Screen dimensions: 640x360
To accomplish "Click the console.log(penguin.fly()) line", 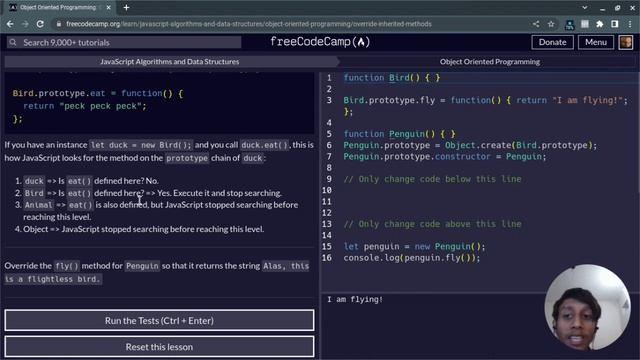I will [x=412, y=258].
